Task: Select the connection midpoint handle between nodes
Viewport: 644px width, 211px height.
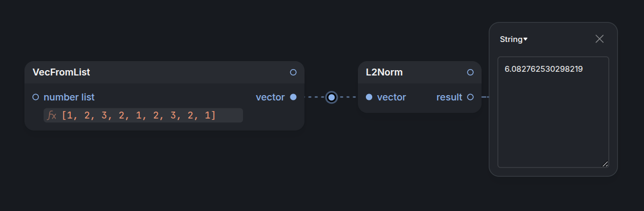Action: click(331, 97)
